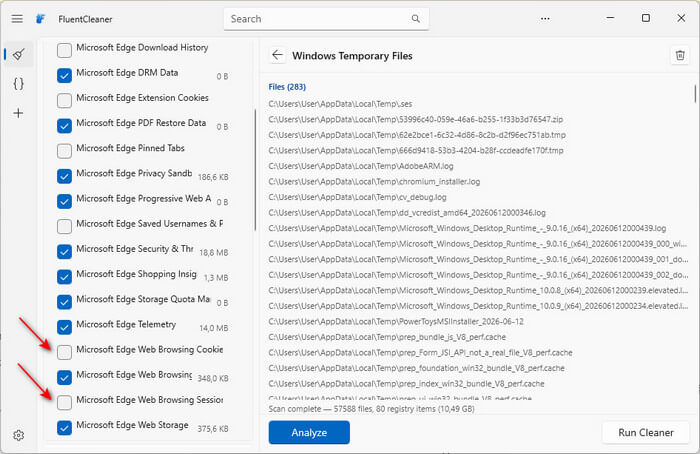The image size is (700, 454).
Task: Select the 666d9418 tmp file path
Action: pyautogui.click(x=416, y=150)
